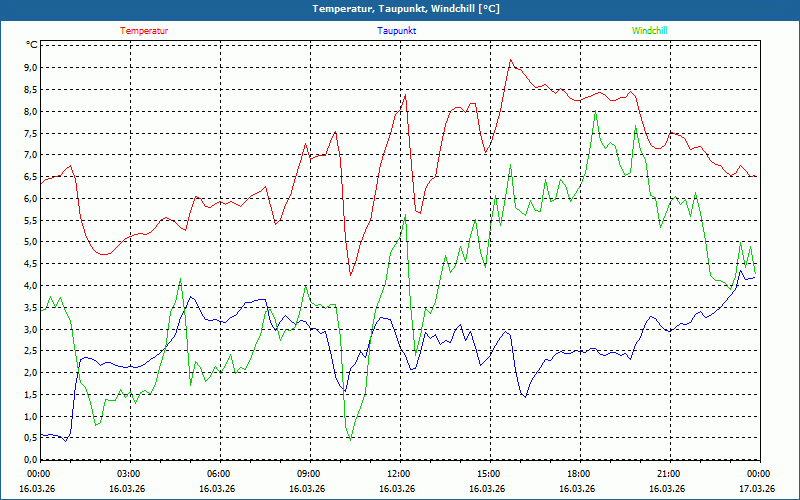The width and height of the screenshot is (800, 500).
Task: Click the green Windchill legend label
Action: pos(649,31)
